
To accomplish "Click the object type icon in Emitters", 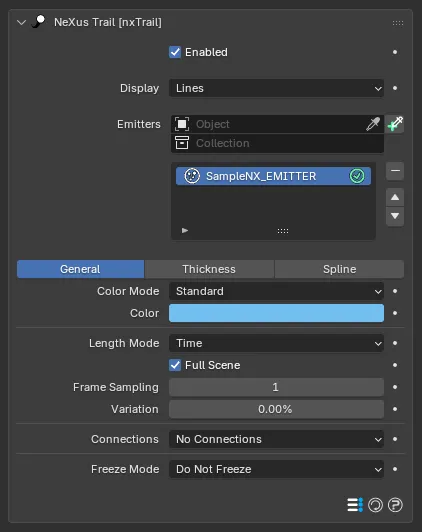I will tap(182, 124).
